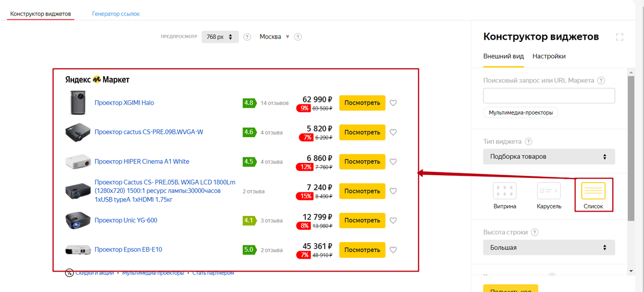
Task: Click heart icon for Проектор Epson EB-E10
Action: [x=393, y=250]
